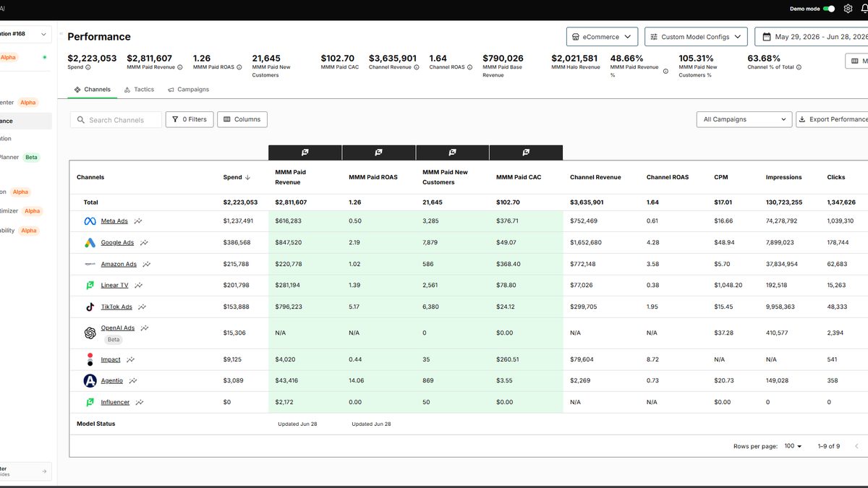Switch to the Campaigns tab
The height and width of the screenshot is (488, 868).
[x=188, y=90]
